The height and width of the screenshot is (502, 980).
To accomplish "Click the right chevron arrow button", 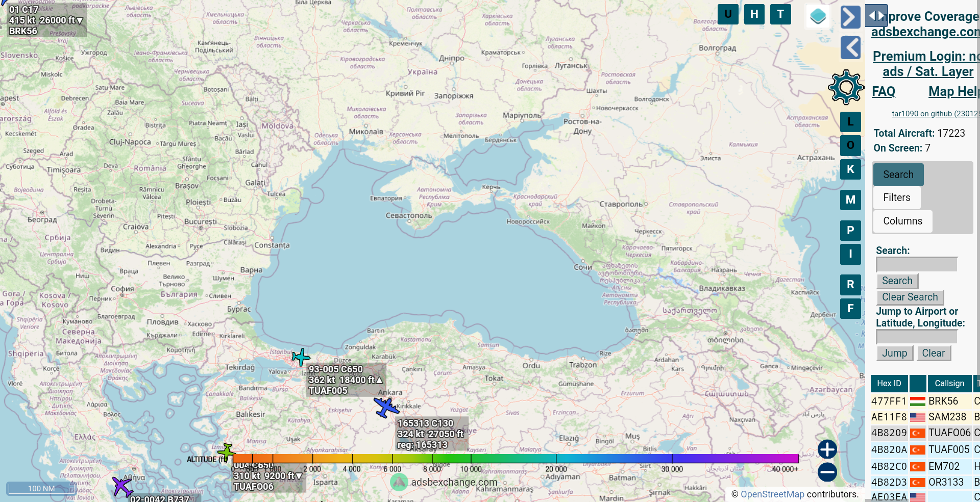I will [851, 17].
